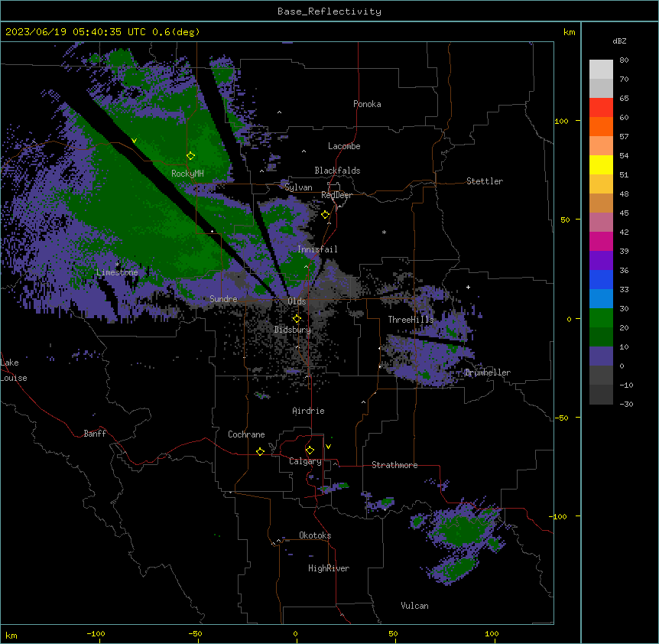Click the Airdrie label
The height and width of the screenshot is (644, 659).
[309, 411]
